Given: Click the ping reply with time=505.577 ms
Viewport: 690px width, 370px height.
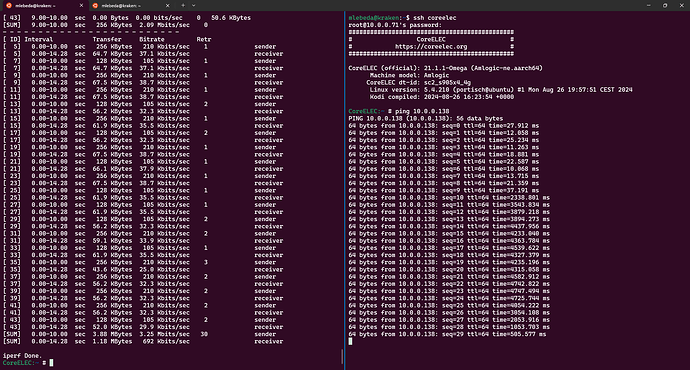Looking at the screenshot, I should 447,334.
